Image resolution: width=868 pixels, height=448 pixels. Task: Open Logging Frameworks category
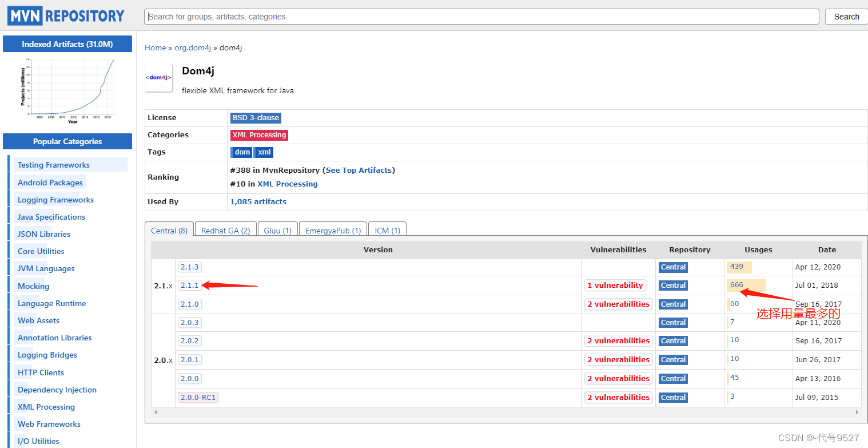[x=55, y=200]
